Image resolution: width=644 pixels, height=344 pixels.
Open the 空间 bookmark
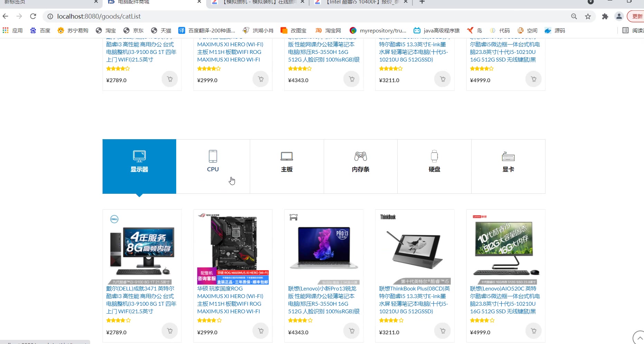pyautogui.click(x=527, y=30)
